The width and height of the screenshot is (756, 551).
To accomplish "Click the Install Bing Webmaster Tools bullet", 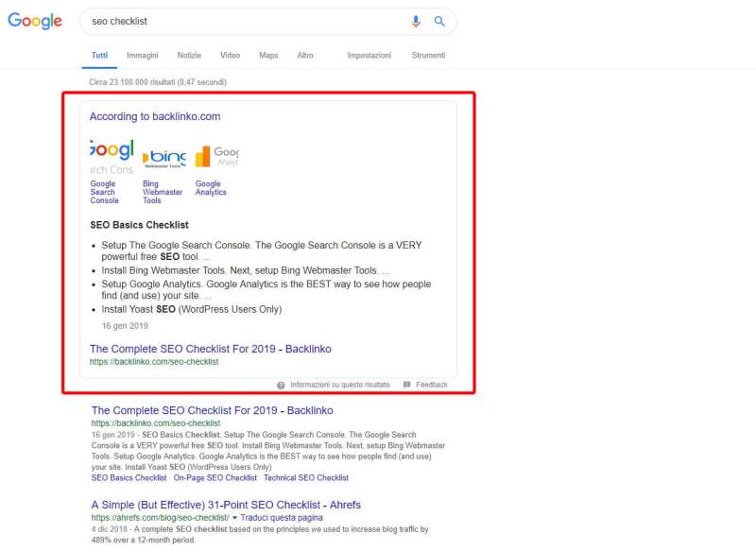I will 246,270.
